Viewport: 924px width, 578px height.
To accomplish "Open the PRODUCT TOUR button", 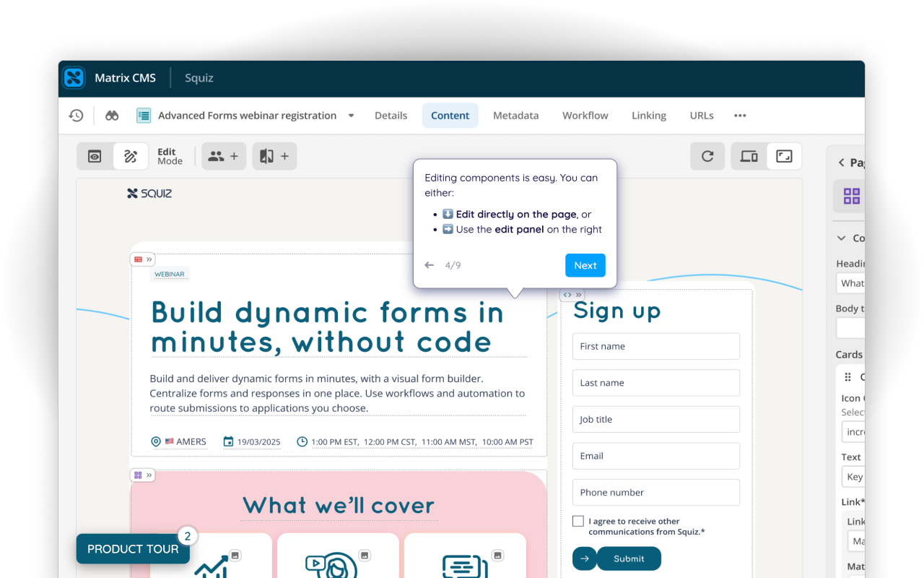I will click(x=133, y=549).
